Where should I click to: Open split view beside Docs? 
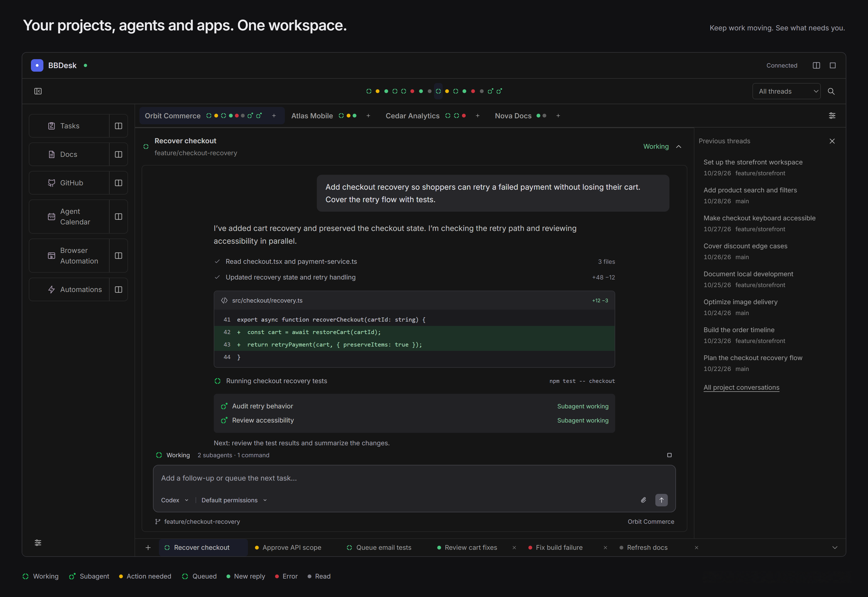119,154
